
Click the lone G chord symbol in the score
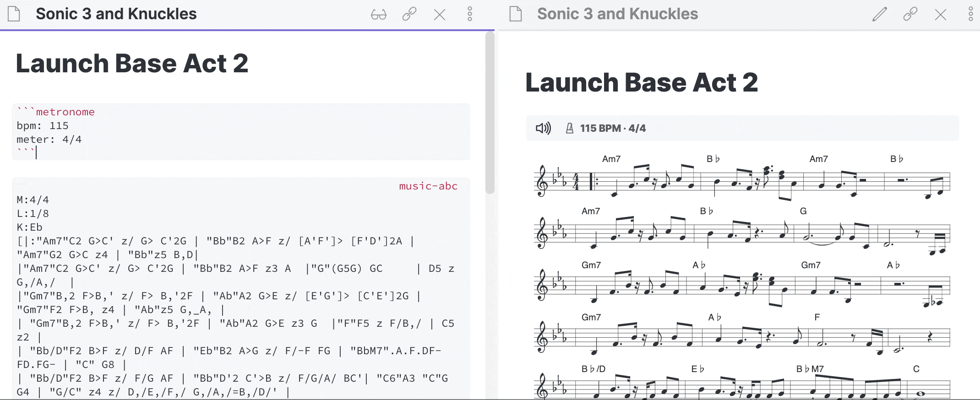[803, 211]
